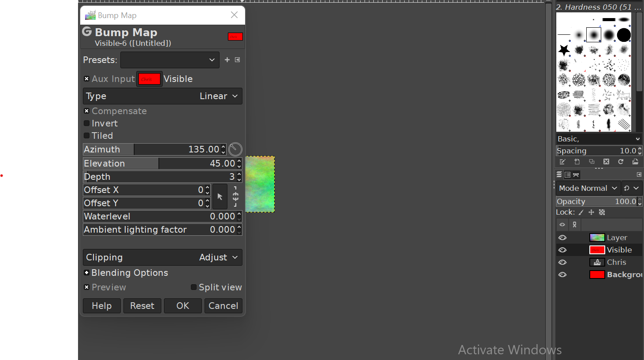This screenshot has width=644, height=360.
Task: Toggle the Offset X/Y chain link
Action: point(235,197)
